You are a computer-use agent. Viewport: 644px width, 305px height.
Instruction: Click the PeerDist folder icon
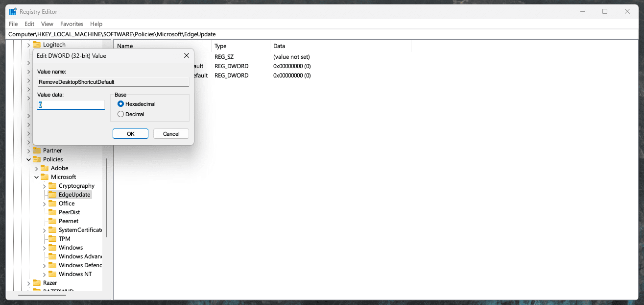(x=52, y=212)
